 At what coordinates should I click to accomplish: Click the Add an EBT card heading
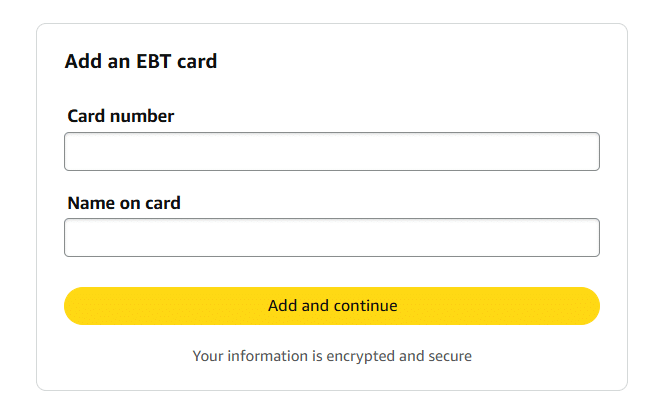pyautogui.click(x=141, y=61)
